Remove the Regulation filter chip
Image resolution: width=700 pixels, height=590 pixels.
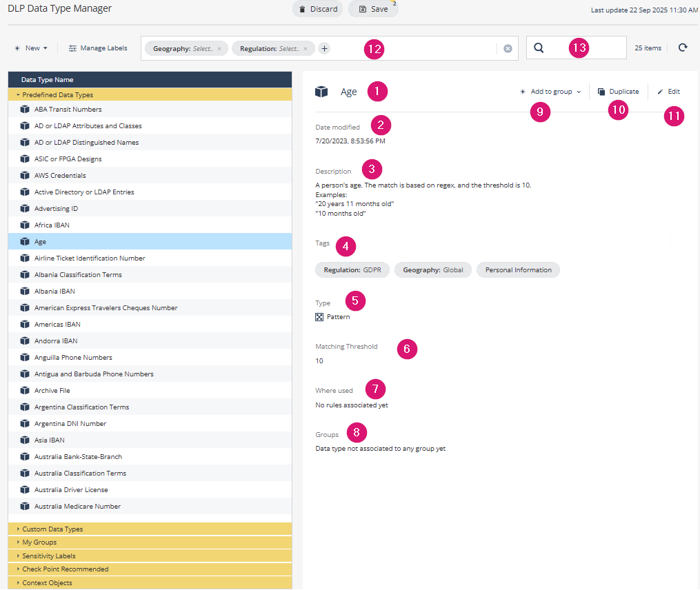306,49
